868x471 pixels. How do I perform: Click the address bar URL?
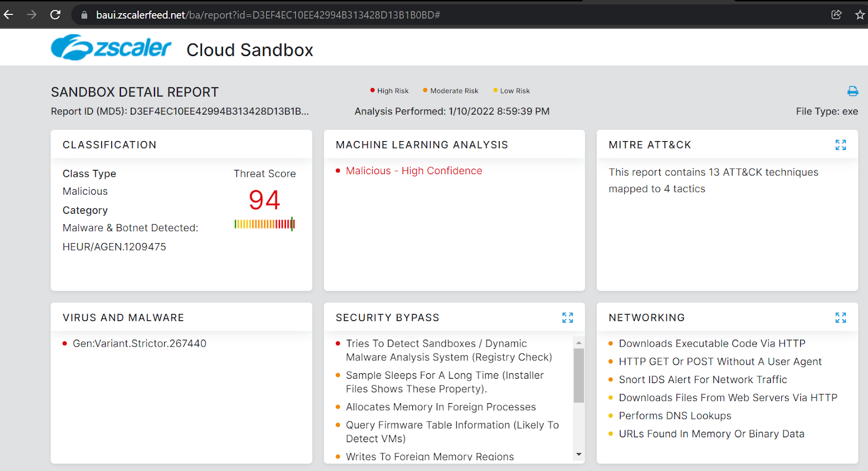click(268, 15)
